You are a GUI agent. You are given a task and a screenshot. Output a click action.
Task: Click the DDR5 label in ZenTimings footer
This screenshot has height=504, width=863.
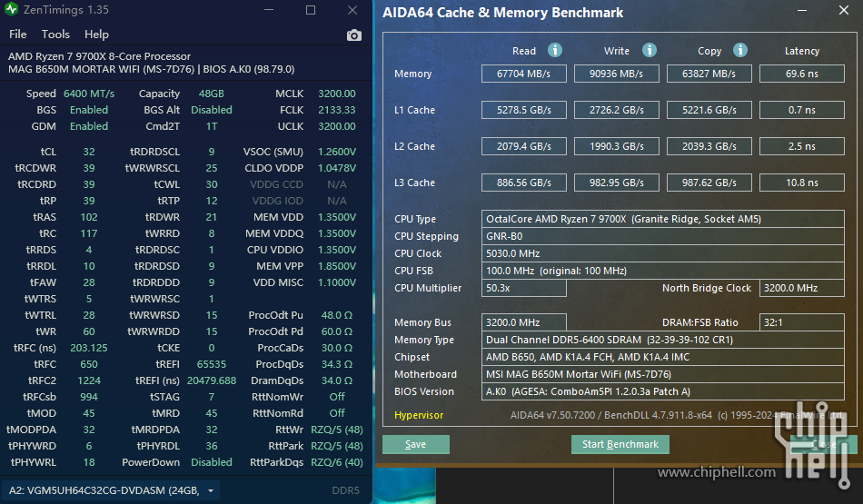coord(345,490)
